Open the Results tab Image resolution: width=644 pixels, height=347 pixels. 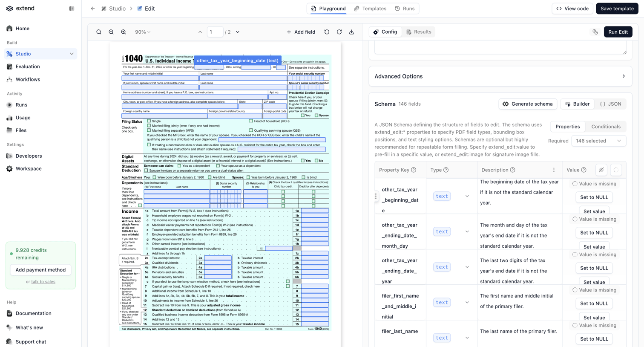(x=419, y=32)
